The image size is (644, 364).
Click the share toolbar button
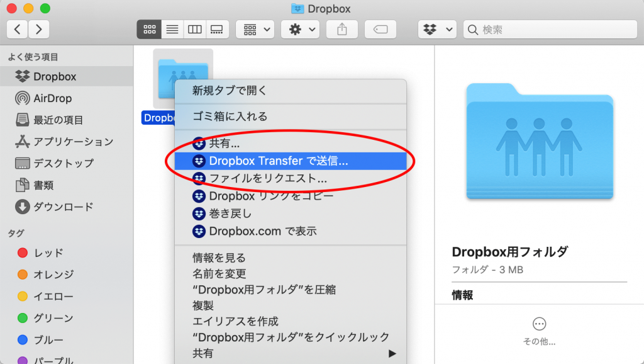(341, 29)
